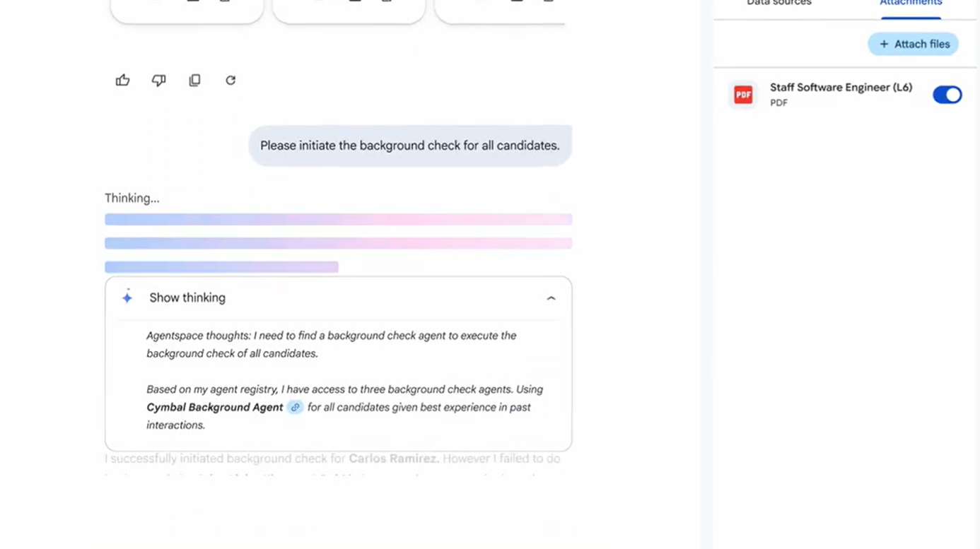
Task: Click the Agentspace thoughts paragraph text
Action: point(332,344)
